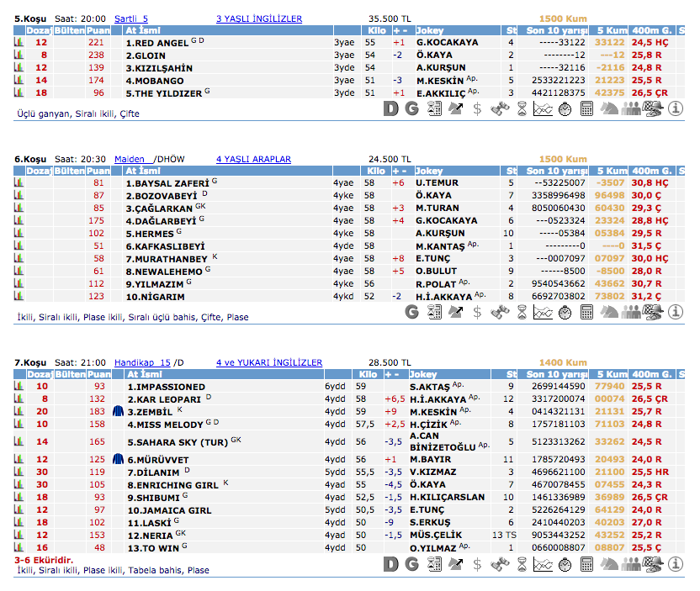Click the D icon in race 5 toolbar
Image resolution: width=700 pixels, height=591 pixels.
pyautogui.click(x=390, y=108)
